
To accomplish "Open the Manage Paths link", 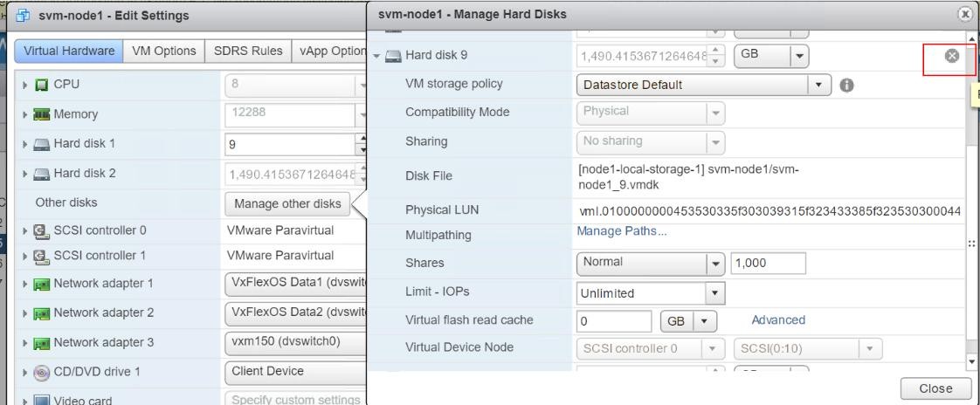I will [x=621, y=232].
